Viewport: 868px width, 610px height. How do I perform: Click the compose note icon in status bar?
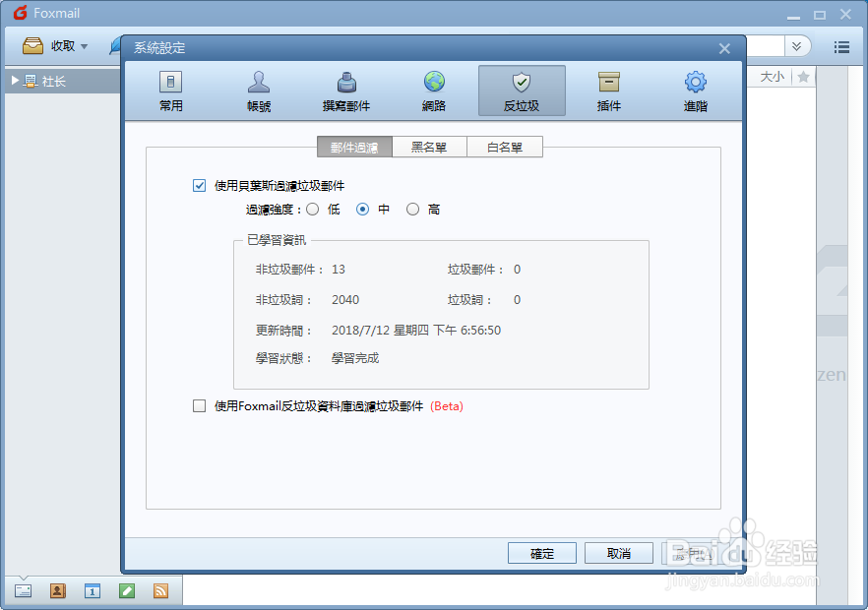click(126, 591)
